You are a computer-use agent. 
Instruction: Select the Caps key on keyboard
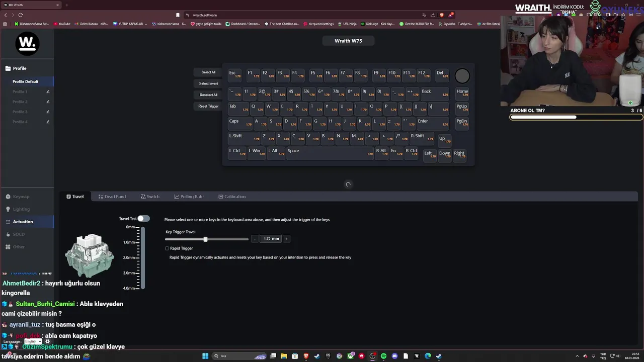pos(240,123)
